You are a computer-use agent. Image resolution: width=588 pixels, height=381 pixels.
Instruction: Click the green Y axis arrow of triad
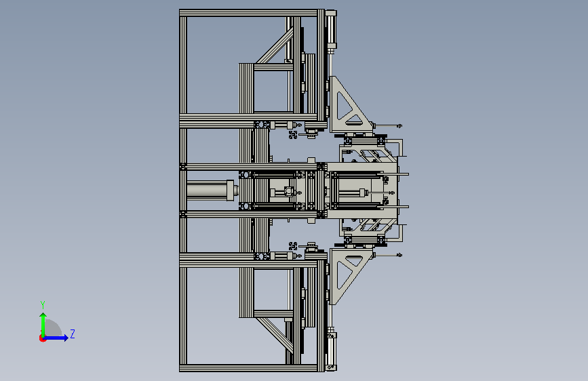pos(43,324)
